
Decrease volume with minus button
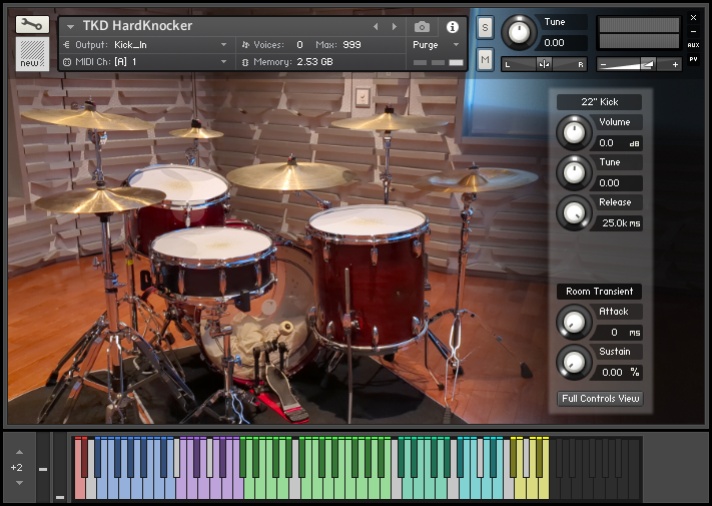[x=603, y=65]
